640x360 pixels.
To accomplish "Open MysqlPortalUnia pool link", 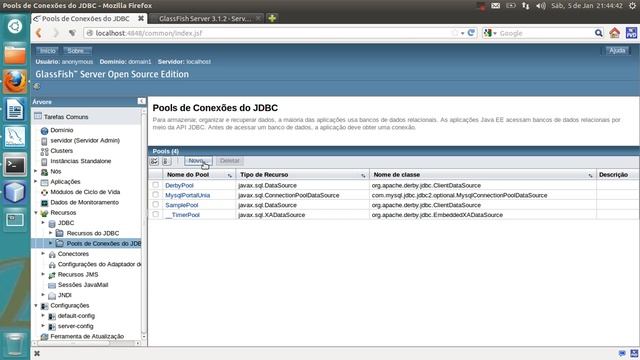I will click(188, 195).
